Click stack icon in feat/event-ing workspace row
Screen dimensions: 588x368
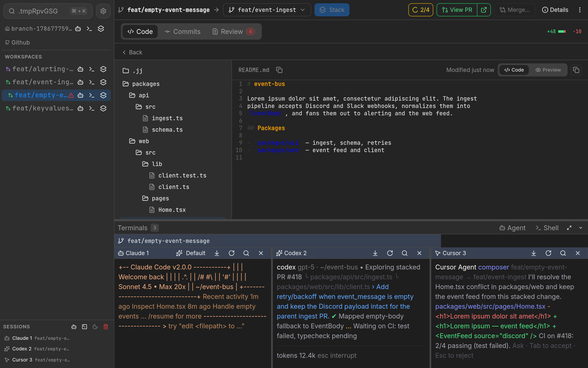tap(103, 82)
